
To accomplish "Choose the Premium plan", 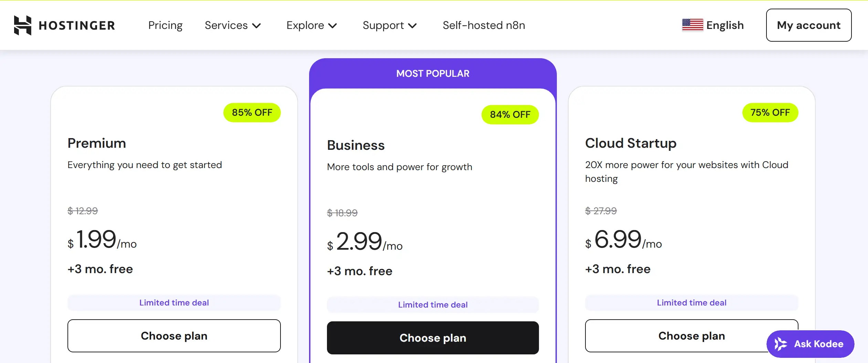I will click(x=174, y=336).
